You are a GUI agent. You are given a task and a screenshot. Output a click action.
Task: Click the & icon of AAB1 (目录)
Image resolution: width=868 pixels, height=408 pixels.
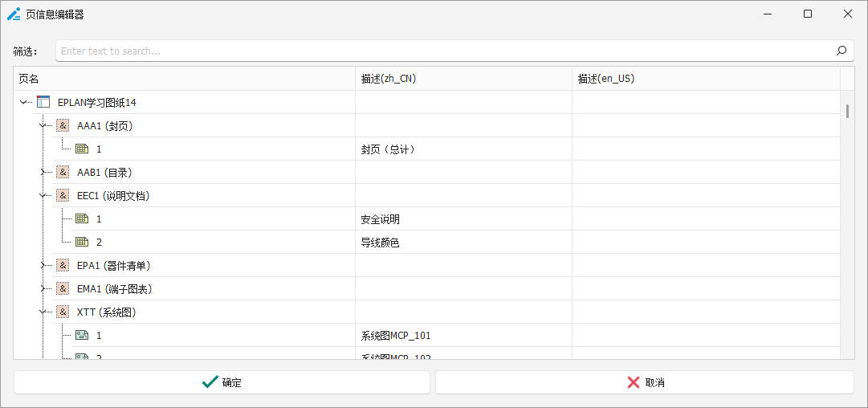pos(63,172)
